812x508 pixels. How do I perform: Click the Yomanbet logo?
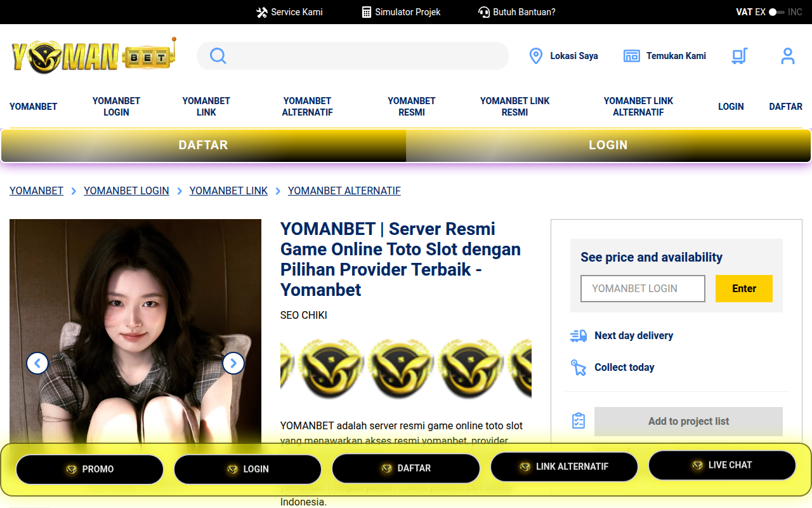(x=93, y=55)
